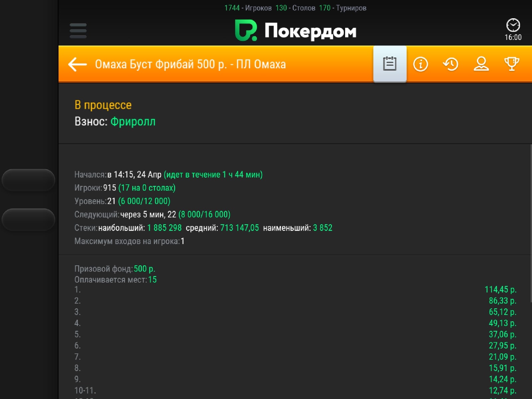This screenshot has width=532, height=399.
Task: Click the upper blank side button
Action: point(28,180)
